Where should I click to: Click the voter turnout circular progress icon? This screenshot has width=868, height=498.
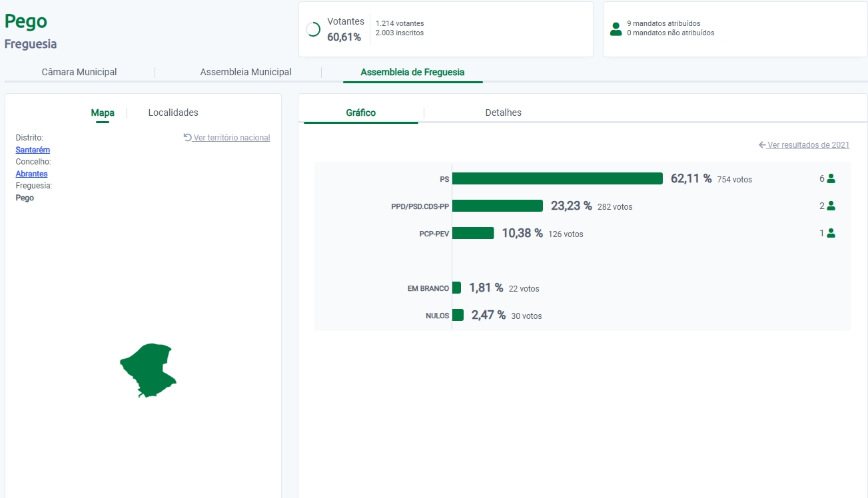tap(312, 29)
